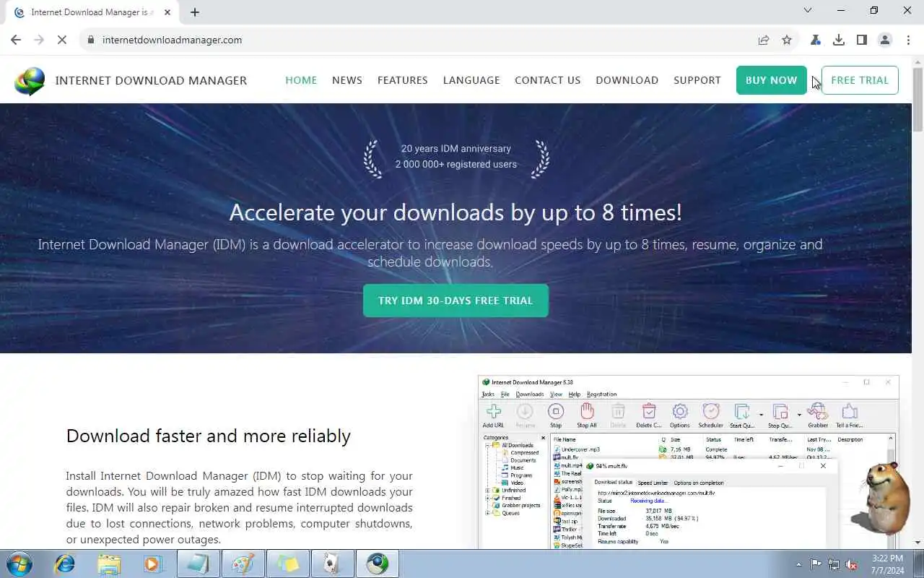Show hidden system tray icons
This screenshot has height=578, width=924.
(798, 564)
